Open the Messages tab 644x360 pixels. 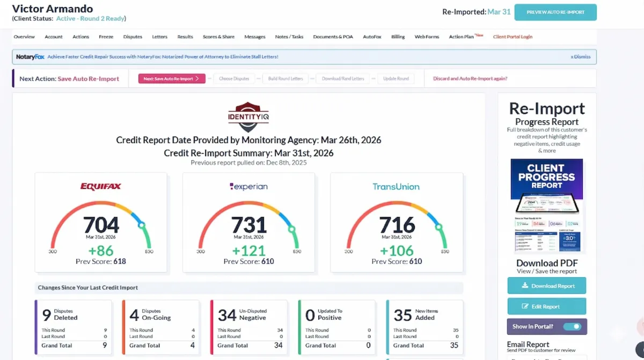point(255,37)
